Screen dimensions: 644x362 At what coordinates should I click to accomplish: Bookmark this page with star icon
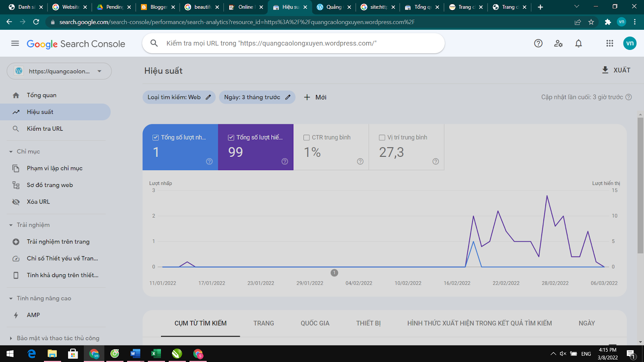point(591,22)
